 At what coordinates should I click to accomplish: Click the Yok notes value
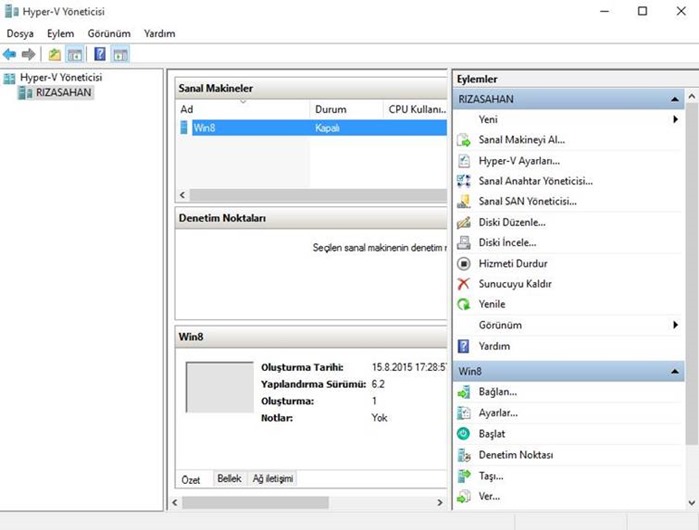pyautogui.click(x=379, y=418)
